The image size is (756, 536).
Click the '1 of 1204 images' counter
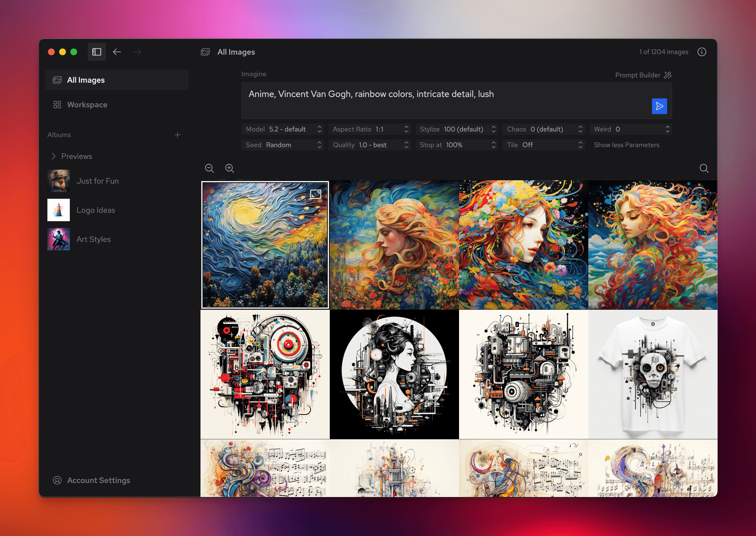663,52
